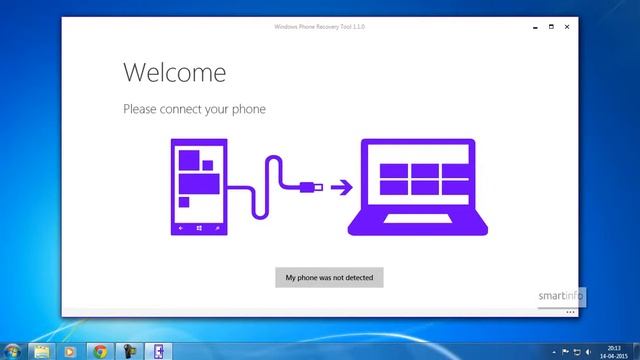The image size is (640, 360).
Task: Close the Windows Phone Recovery Tool window
Action: click(567, 27)
